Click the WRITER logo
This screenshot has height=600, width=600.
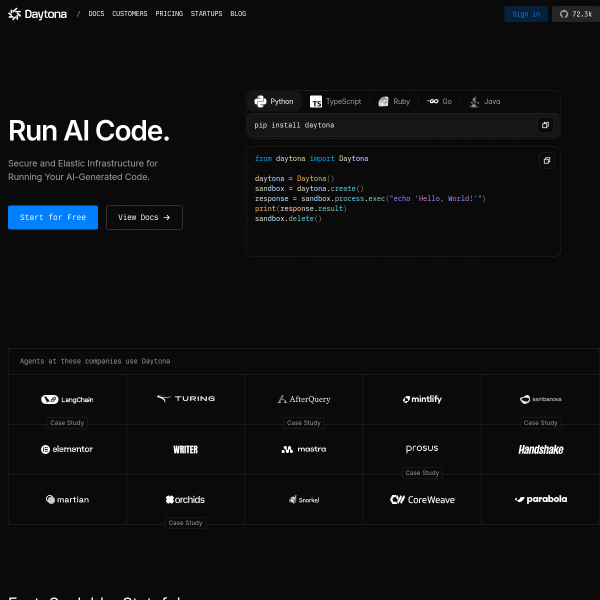tap(186, 450)
